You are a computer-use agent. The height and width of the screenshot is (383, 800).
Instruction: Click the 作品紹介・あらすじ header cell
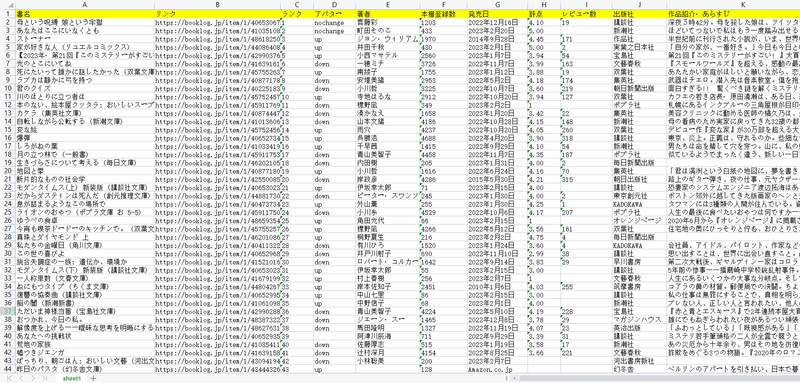tap(733, 14)
